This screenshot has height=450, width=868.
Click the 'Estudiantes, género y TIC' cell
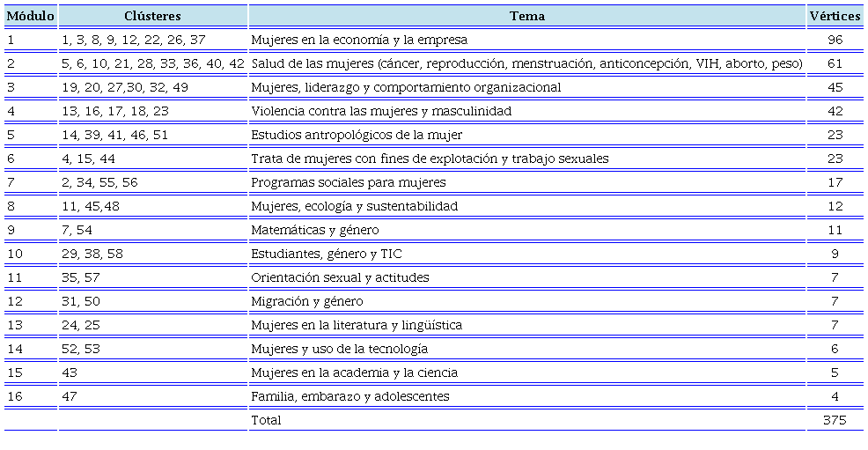pos(327,254)
